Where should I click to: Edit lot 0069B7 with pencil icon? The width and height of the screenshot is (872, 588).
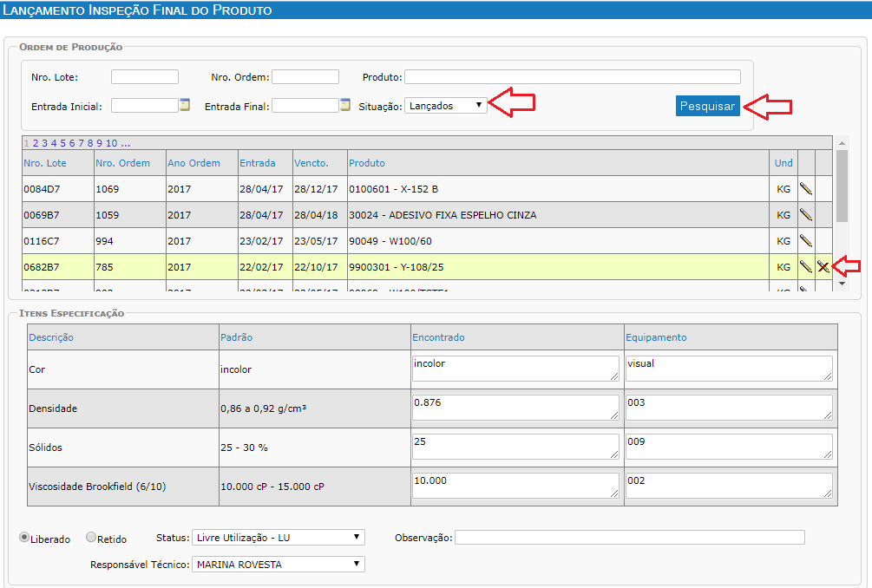(x=806, y=214)
